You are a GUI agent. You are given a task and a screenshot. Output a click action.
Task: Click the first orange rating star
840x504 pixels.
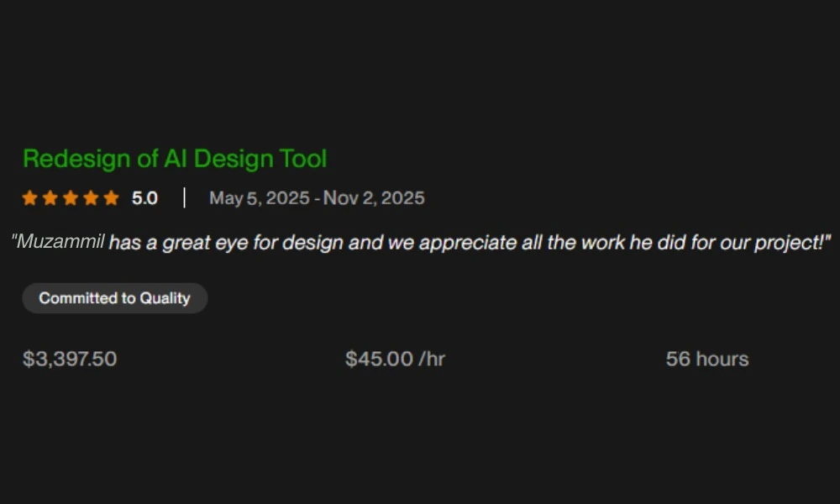(x=30, y=198)
